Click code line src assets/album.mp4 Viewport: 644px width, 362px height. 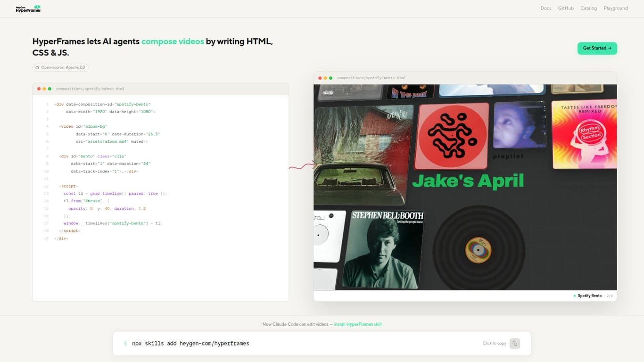(x=112, y=141)
